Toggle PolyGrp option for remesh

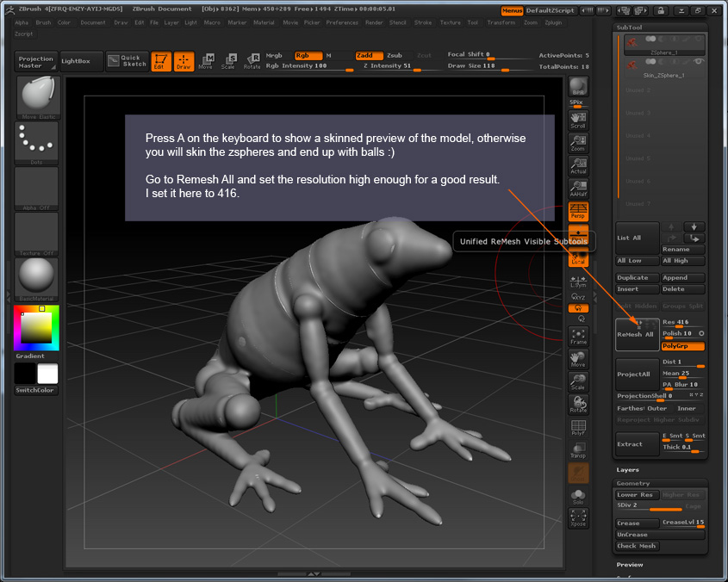pos(683,346)
